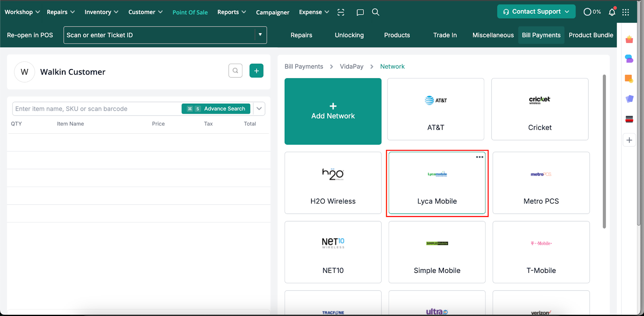Click the Item Name column header
This screenshot has height=316, width=644.
(70, 124)
